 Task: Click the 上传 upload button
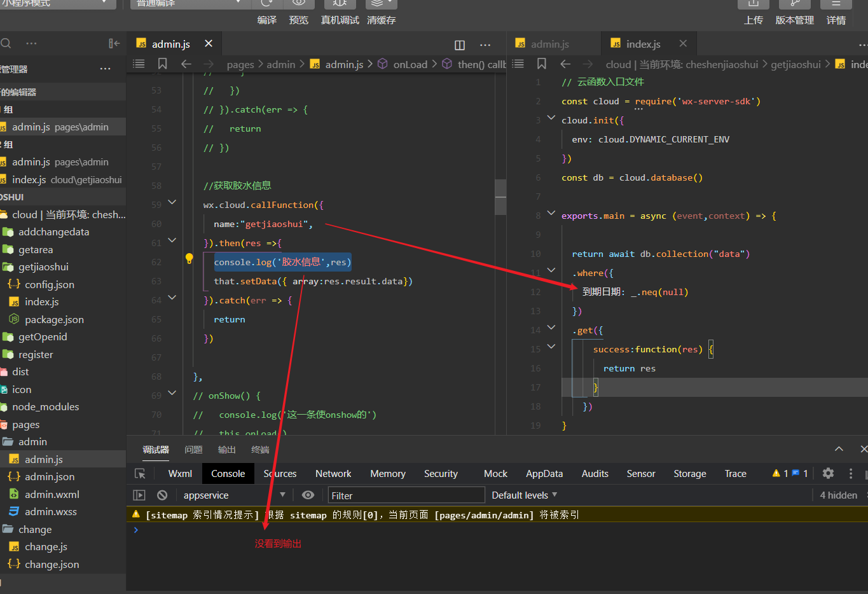754,20
